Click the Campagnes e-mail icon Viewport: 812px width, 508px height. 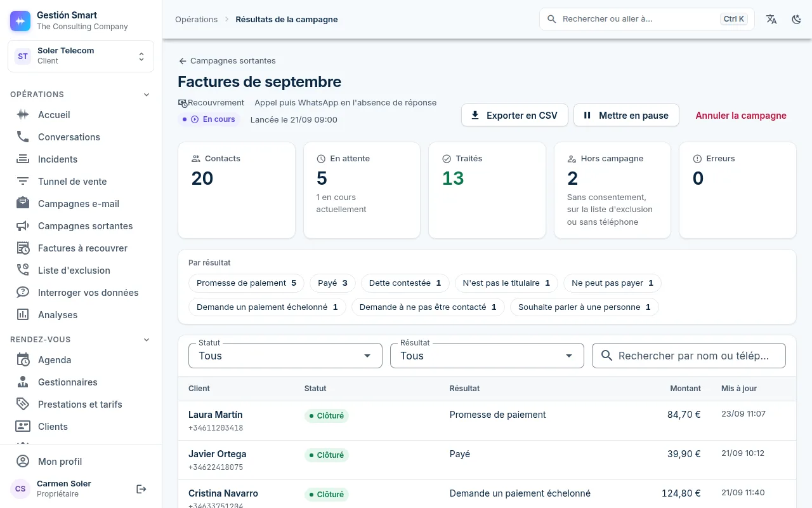[x=23, y=204]
